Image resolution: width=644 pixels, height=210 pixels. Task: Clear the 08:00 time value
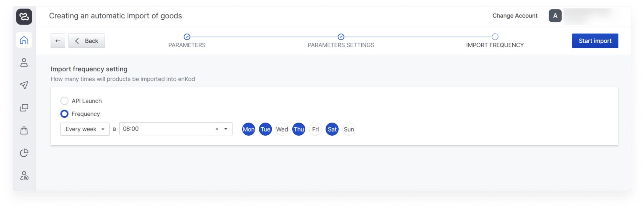pyautogui.click(x=217, y=129)
